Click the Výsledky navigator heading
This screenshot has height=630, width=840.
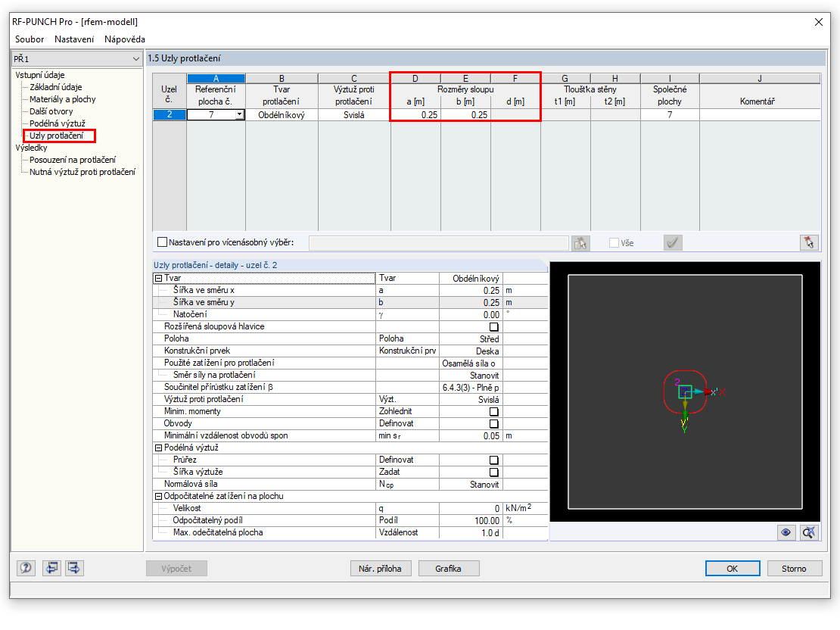coord(31,148)
